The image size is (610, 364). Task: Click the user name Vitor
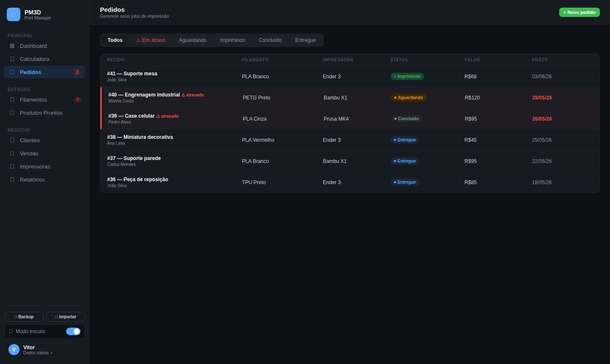click(x=29, y=347)
